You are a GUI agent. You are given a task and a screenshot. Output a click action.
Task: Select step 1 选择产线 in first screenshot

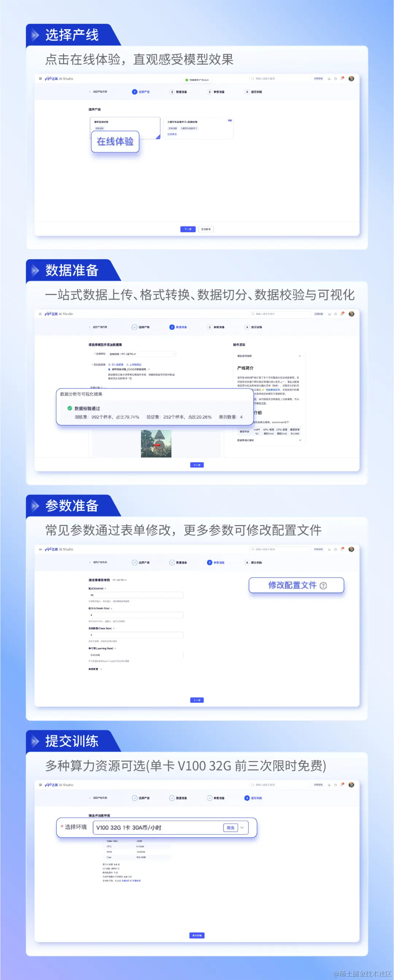point(141,92)
